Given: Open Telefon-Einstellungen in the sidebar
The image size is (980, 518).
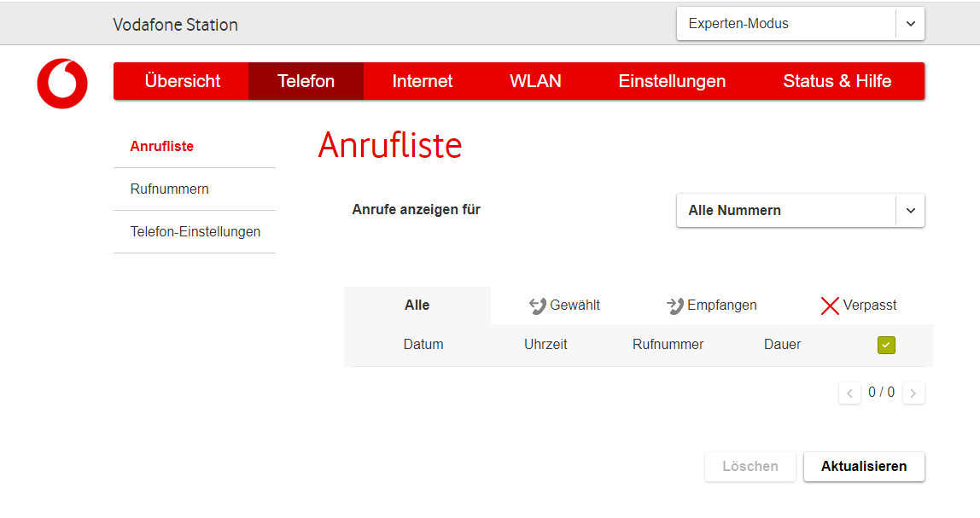Looking at the screenshot, I should (195, 231).
